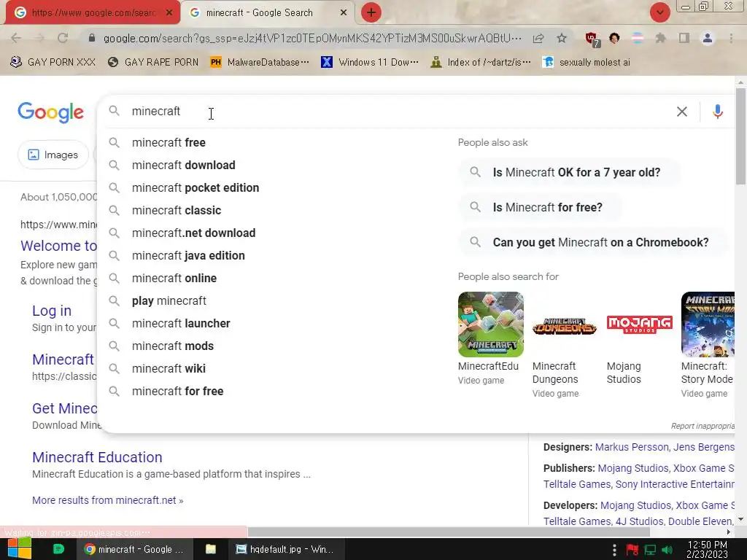The width and height of the screenshot is (747, 560).
Task: Open the Chrome profile avatar
Action: pyautogui.click(x=708, y=38)
